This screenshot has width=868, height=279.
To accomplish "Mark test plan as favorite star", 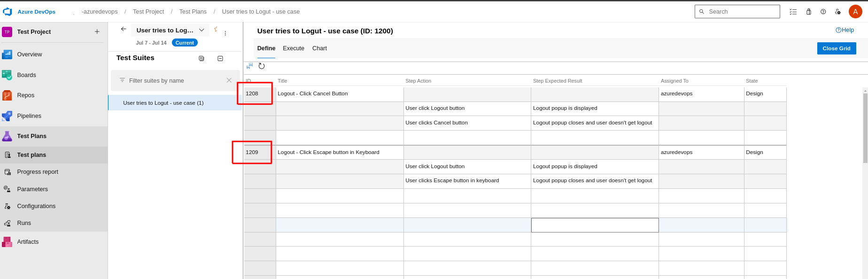I will coord(216,29).
